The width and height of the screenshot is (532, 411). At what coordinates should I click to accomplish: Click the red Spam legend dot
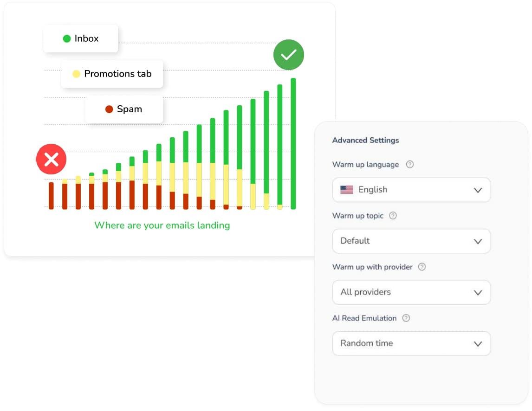click(109, 109)
